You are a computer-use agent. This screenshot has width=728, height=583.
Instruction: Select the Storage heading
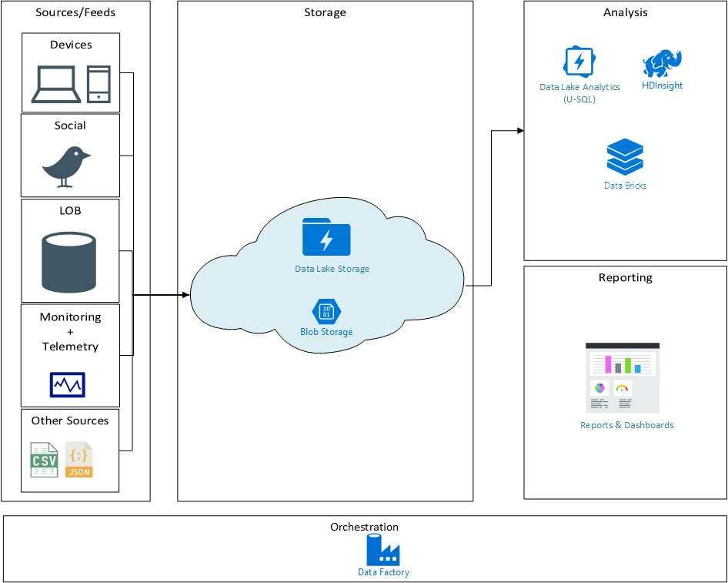click(325, 12)
